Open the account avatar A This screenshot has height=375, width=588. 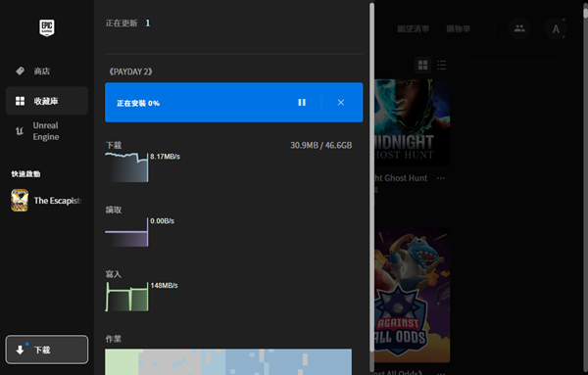pos(556,28)
